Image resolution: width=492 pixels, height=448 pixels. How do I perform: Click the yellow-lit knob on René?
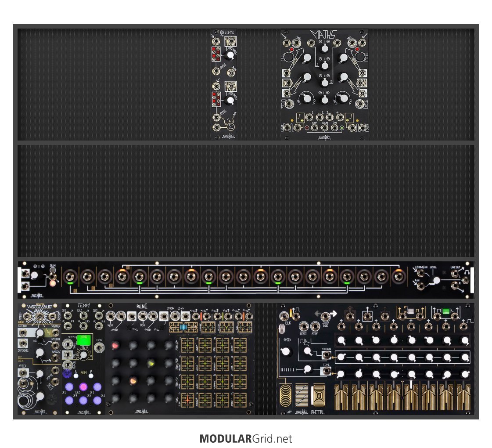click(x=151, y=363)
